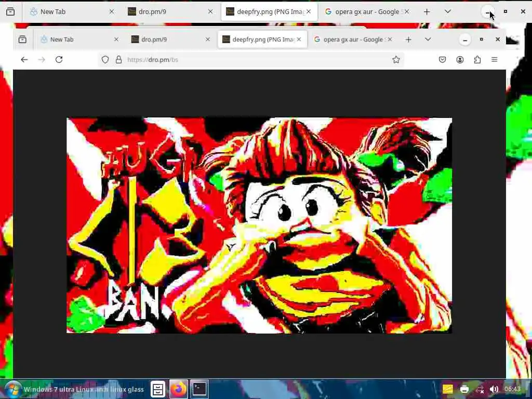532x399 pixels.
Task: Close the dro.pm/9 tab in front window
Action: [208, 39]
